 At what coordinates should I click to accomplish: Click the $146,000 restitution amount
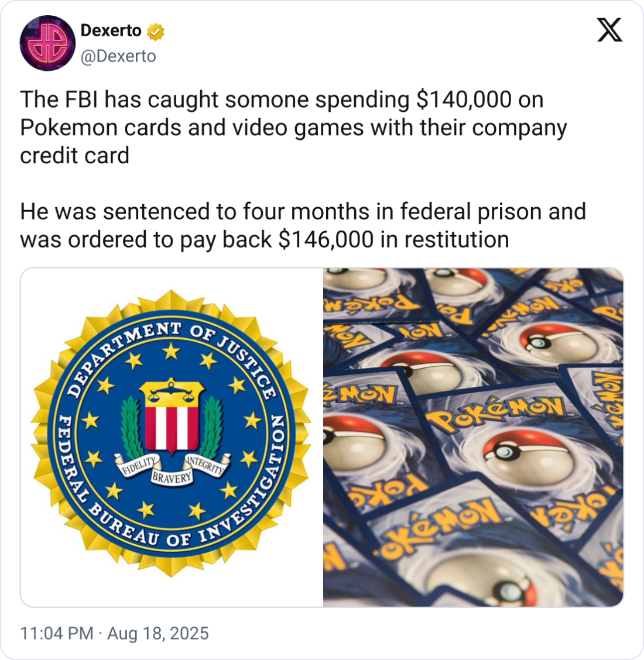point(326,239)
